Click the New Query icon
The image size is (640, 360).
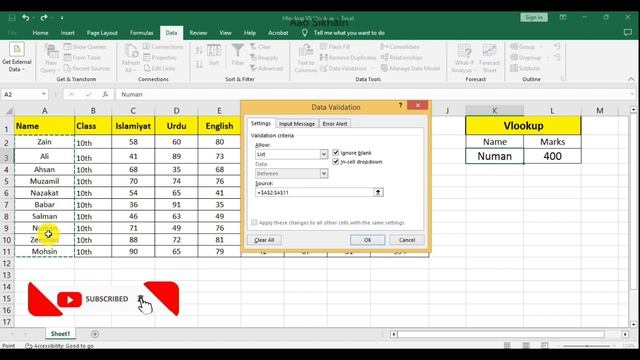click(x=51, y=58)
